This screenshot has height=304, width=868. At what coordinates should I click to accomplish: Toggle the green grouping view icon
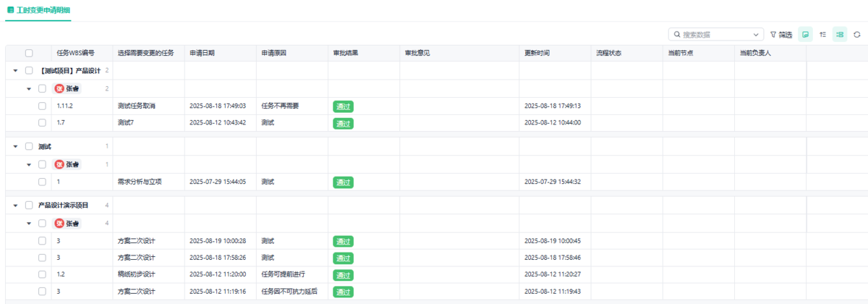(840, 34)
